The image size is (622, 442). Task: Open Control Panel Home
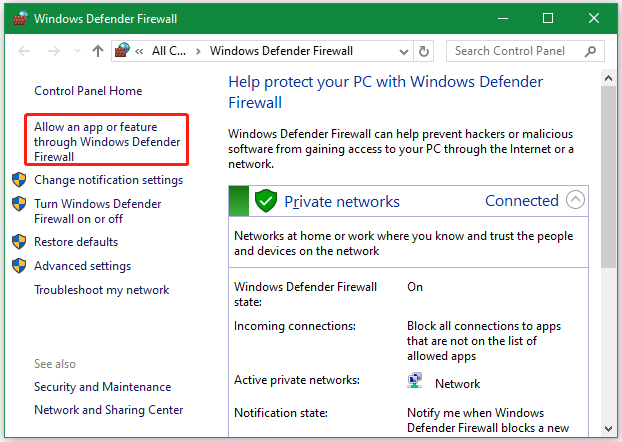click(88, 91)
